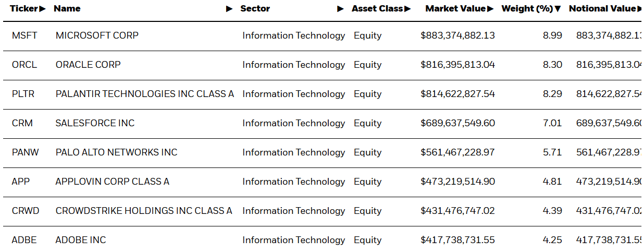The image size is (644, 252).
Task: Click the Market Value column header
Action: 455,9
